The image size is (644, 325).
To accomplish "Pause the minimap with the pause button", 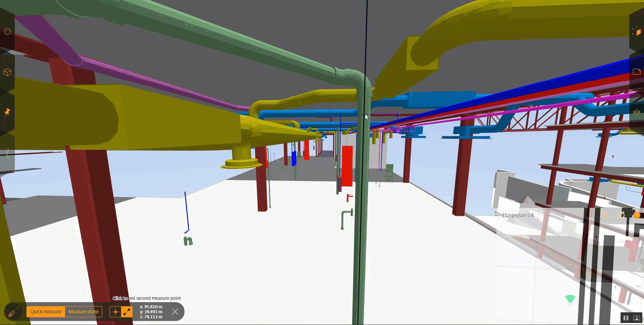I will click(626, 318).
